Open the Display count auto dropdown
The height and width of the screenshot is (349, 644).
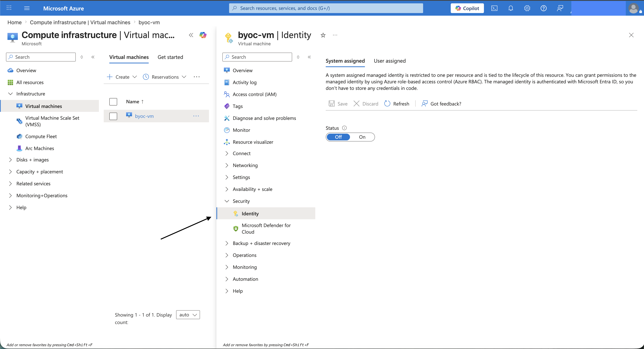[188, 315]
